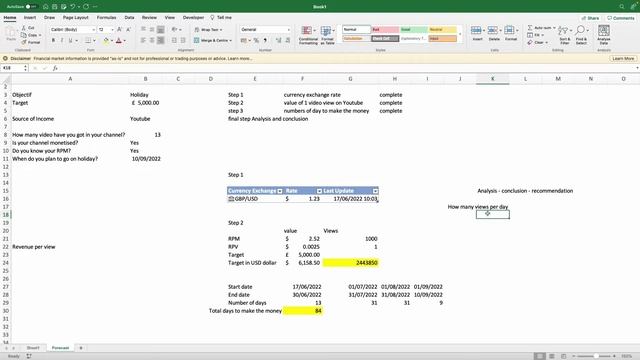Screen dimensions: 640x360
Task: Toggle Bold formatting
Action: coord(53,40)
